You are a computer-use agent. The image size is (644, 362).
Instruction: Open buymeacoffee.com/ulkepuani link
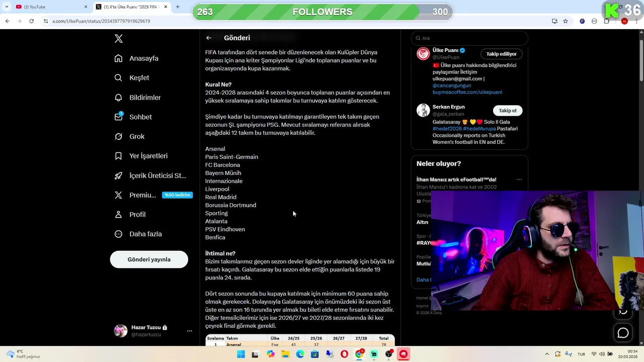pos(467,92)
